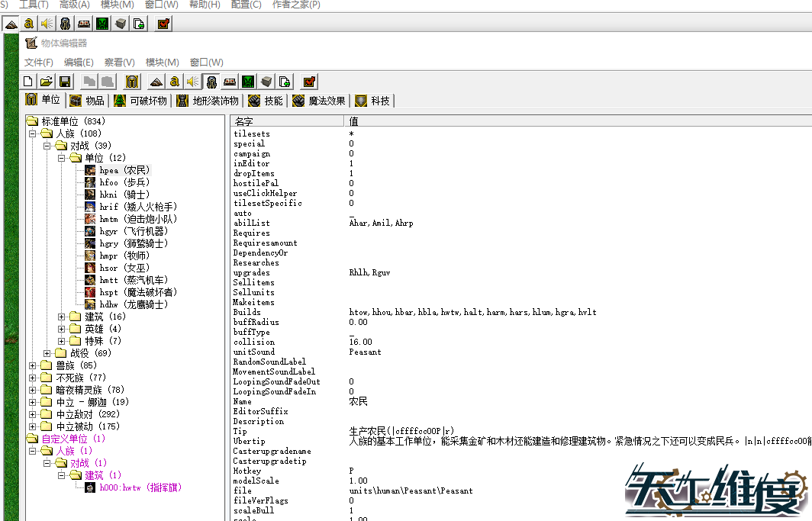Click the Open folder icon in Object Editor
The width and height of the screenshot is (812, 521).
click(x=46, y=82)
